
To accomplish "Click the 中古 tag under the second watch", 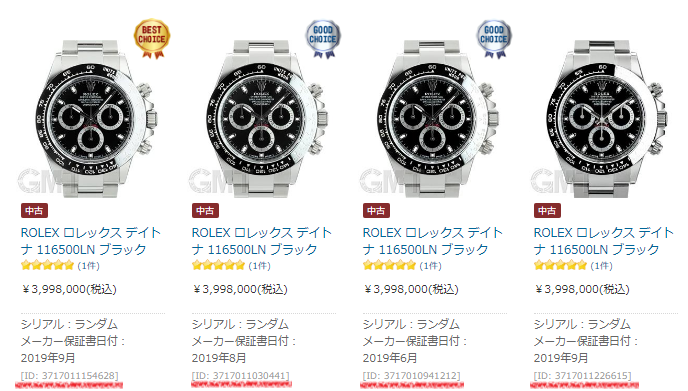I will click(x=205, y=211).
